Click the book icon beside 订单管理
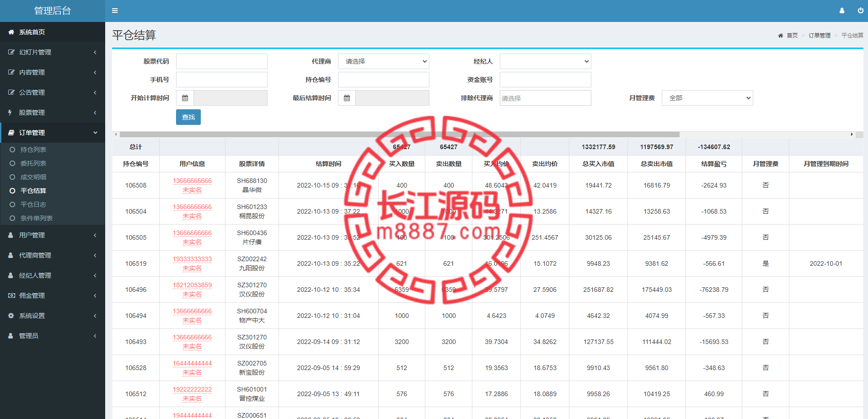 point(11,133)
